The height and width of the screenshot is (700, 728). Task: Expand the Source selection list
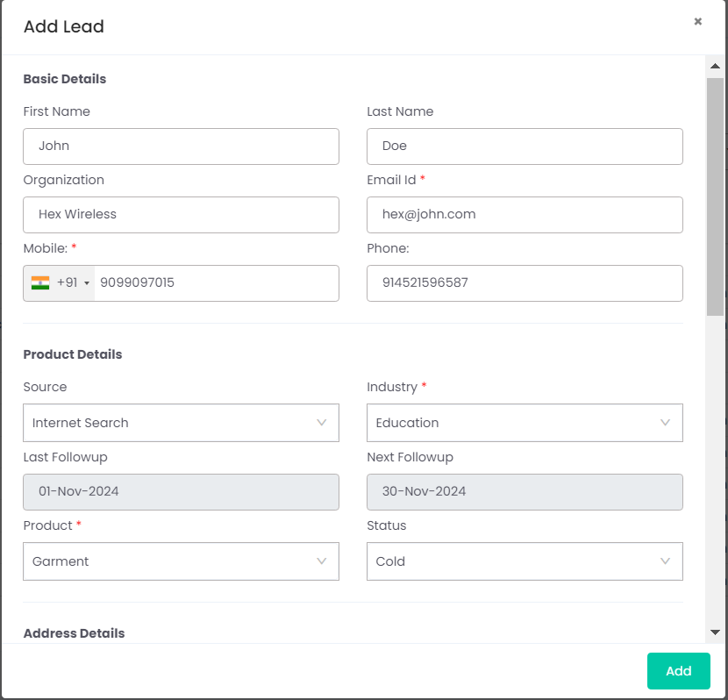pyautogui.click(x=181, y=423)
